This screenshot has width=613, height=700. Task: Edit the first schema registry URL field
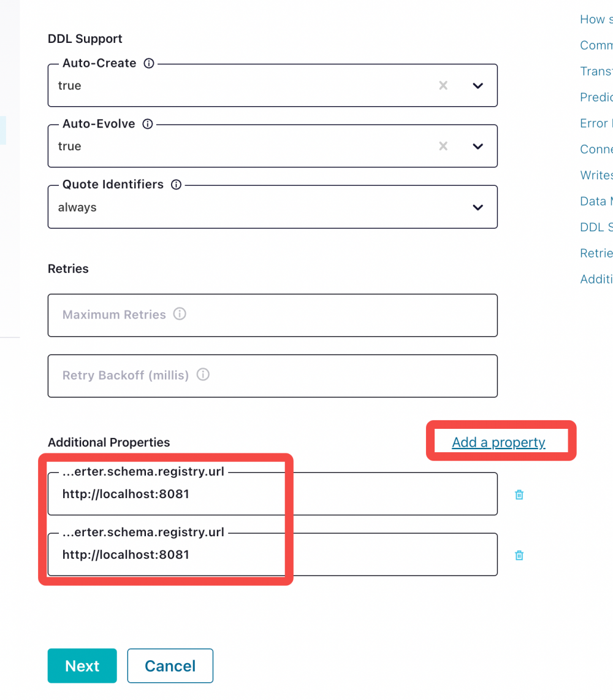(x=272, y=494)
